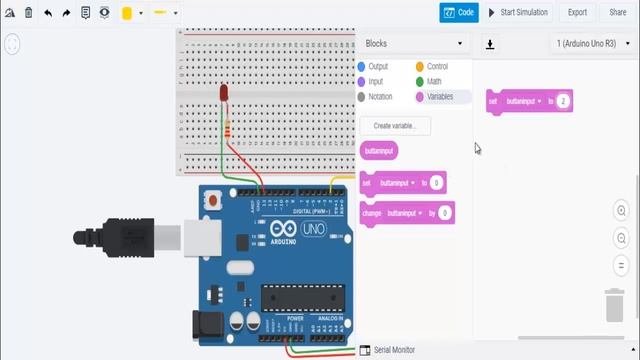Image resolution: width=640 pixels, height=360 pixels.
Task: Click Create variable button
Action: click(x=395, y=126)
